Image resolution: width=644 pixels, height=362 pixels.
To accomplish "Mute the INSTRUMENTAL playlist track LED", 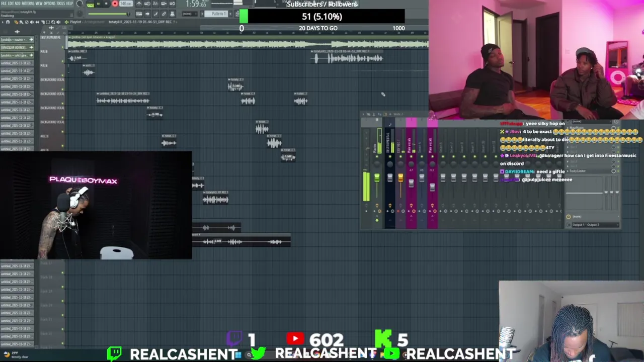I will click(62, 47).
